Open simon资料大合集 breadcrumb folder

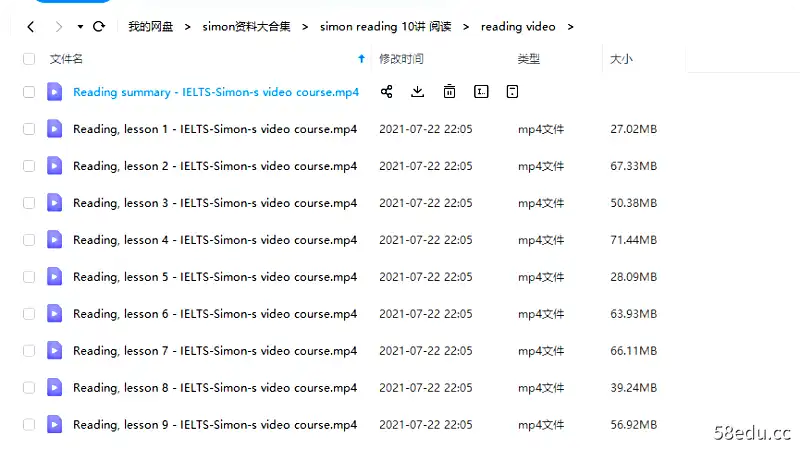point(246,27)
